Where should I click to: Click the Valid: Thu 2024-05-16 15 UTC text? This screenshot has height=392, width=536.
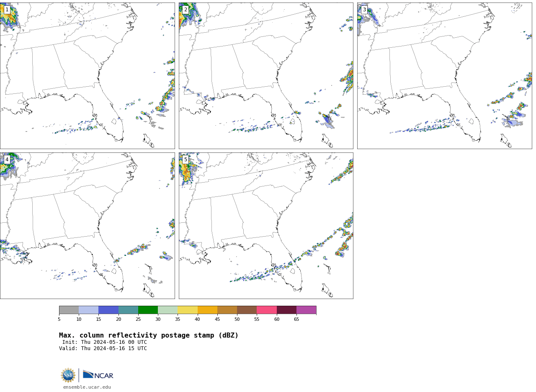(103, 348)
